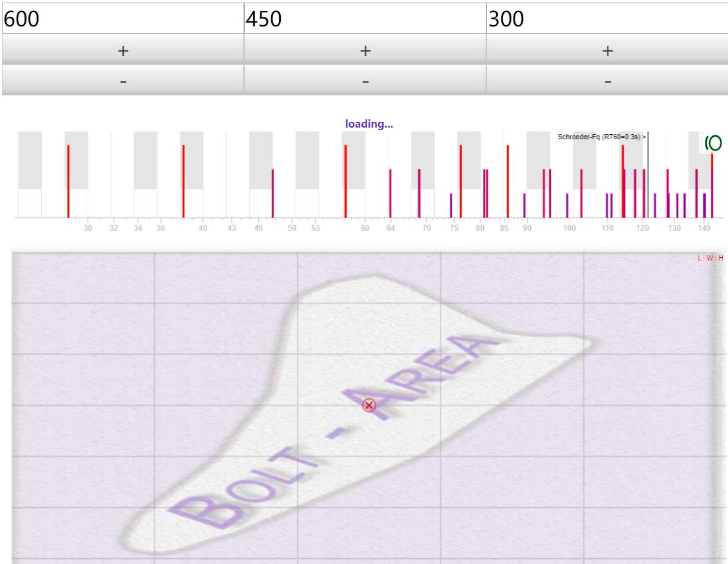
Task: Decrease the 450 value with minus button
Action: 365,81
